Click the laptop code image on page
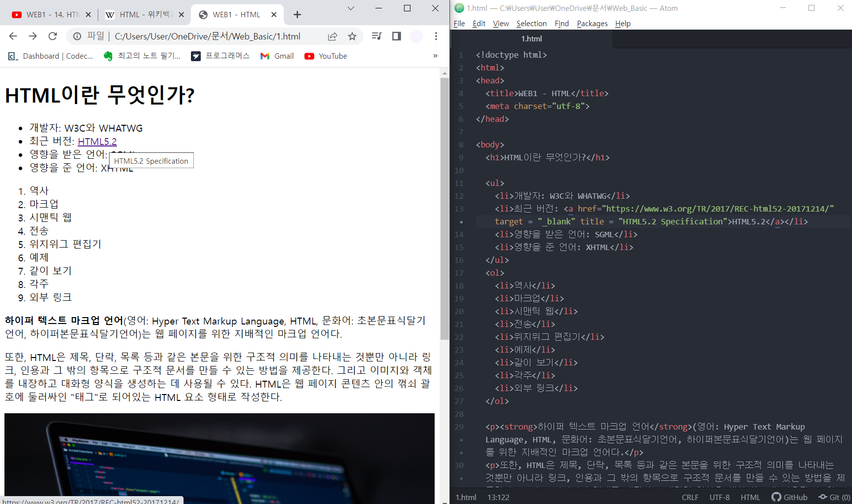Screen dimensions: 852x504 220,454
